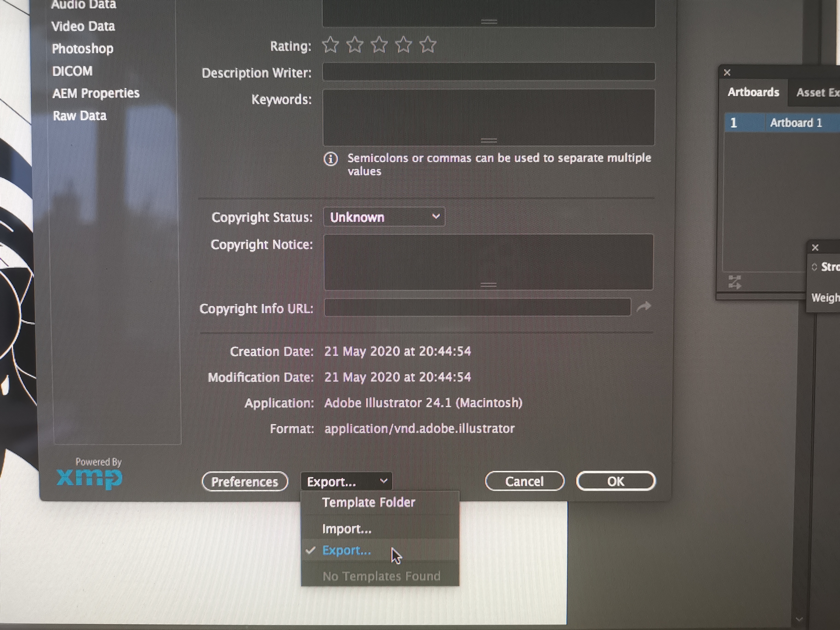This screenshot has width=840, height=630.
Task: Expand the Stroke panel options toggle
Action: pyautogui.click(x=814, y=267)
